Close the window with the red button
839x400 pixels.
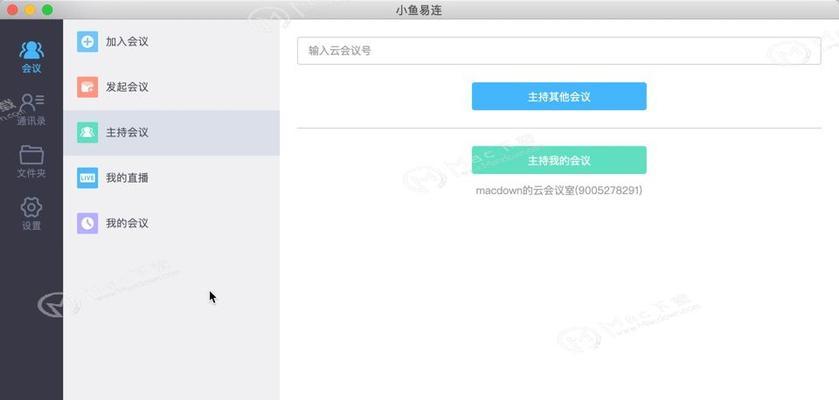(12, 10)
